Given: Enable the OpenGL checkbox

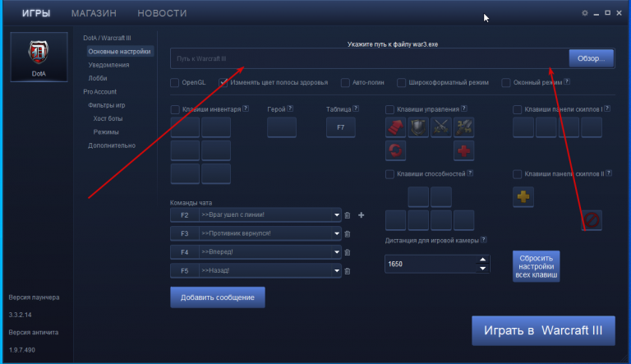Looking at the screenshot, I should coord(175,82).
